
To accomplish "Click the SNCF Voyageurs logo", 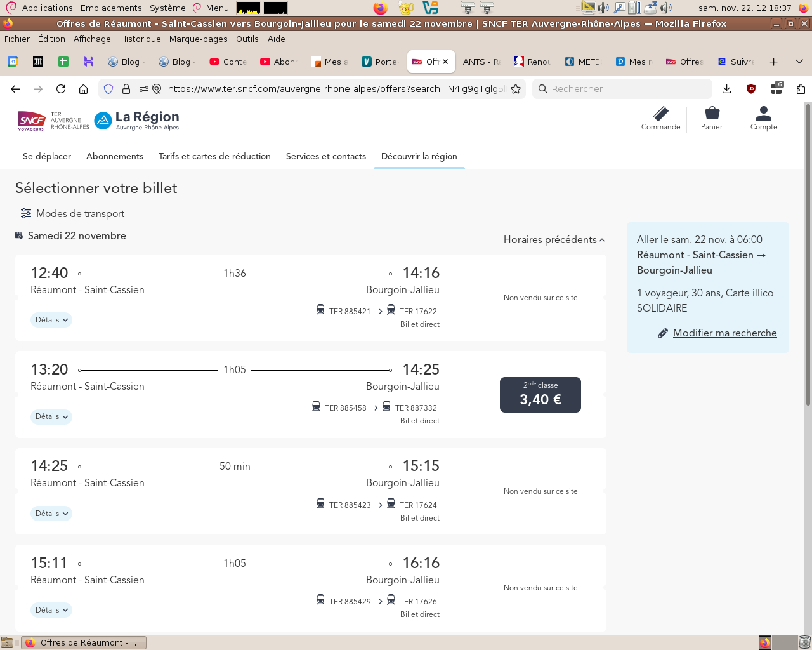I will click(32, 120).
